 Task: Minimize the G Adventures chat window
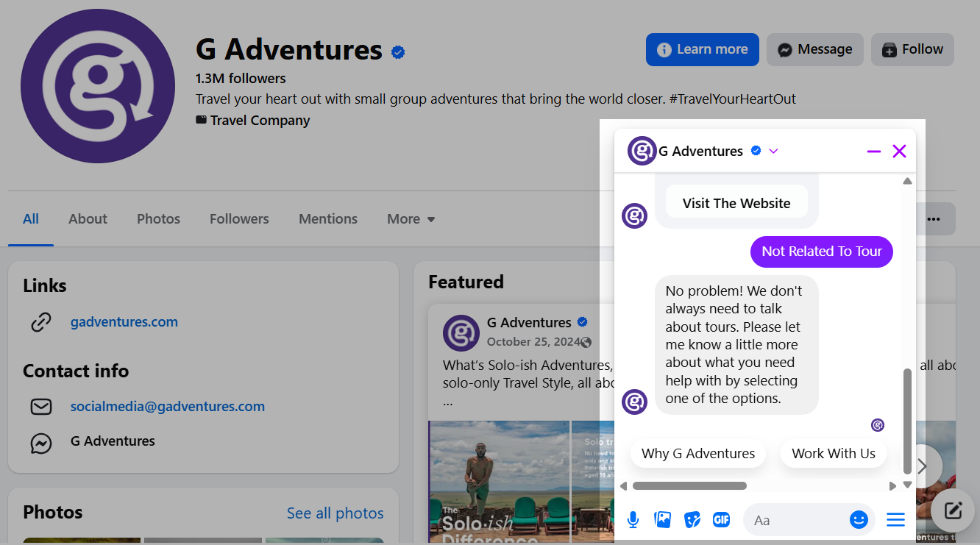pyautogui.click(x=873, y=151)
